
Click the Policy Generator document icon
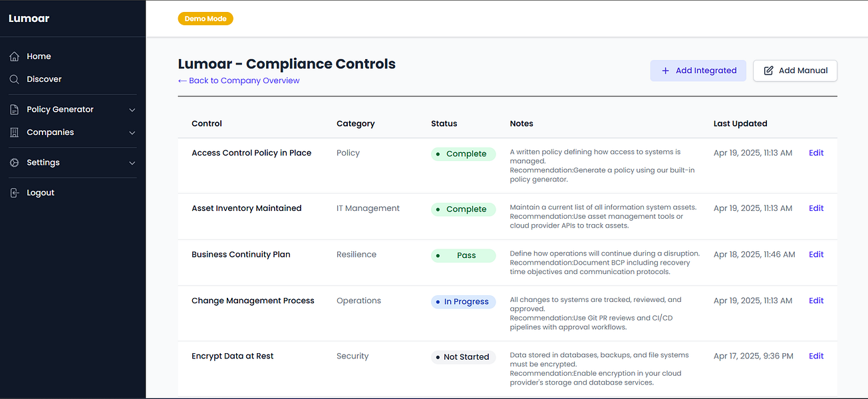[15, 110]
